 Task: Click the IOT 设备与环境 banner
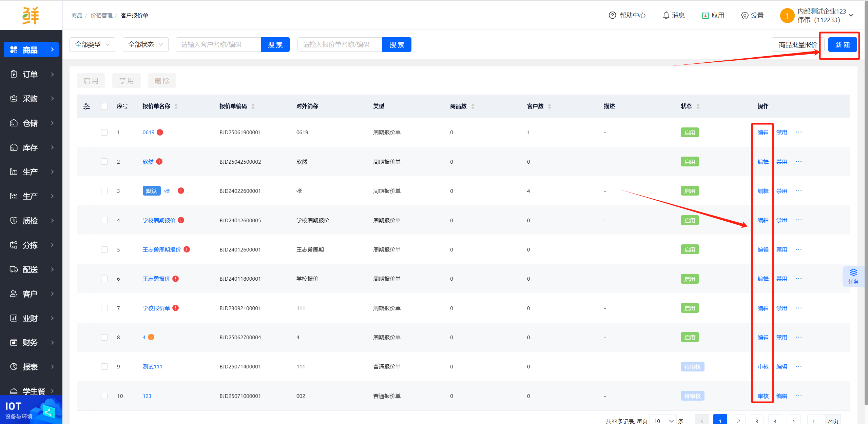tap(31, 410)
